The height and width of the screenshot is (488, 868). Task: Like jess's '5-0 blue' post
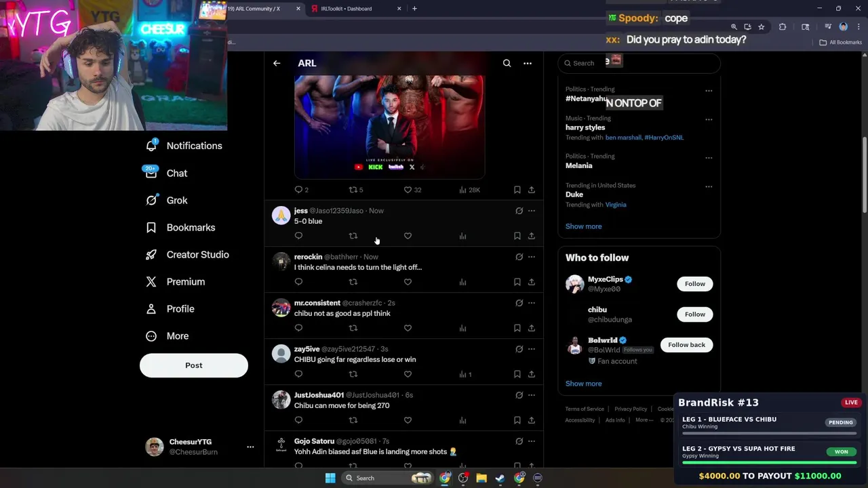[x=408, y=236]
